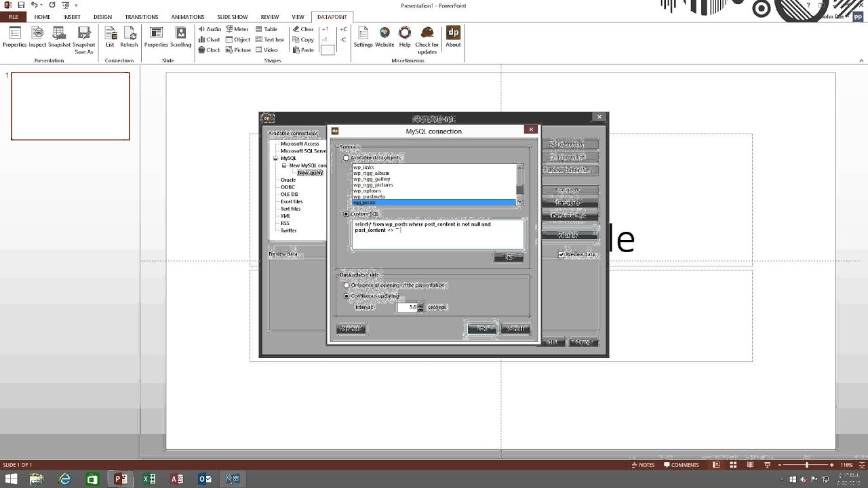Click the Paste shapes button
The height and width of the screenshot is (488, 868).
[x=303, y=50]
